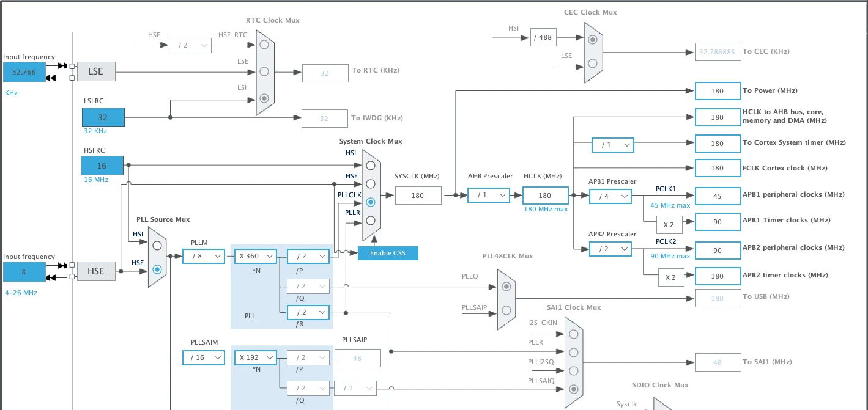Screen dimensions: 868x410
Task: Select PLLR in the System Clock Mux
Action: coord(370,220)
